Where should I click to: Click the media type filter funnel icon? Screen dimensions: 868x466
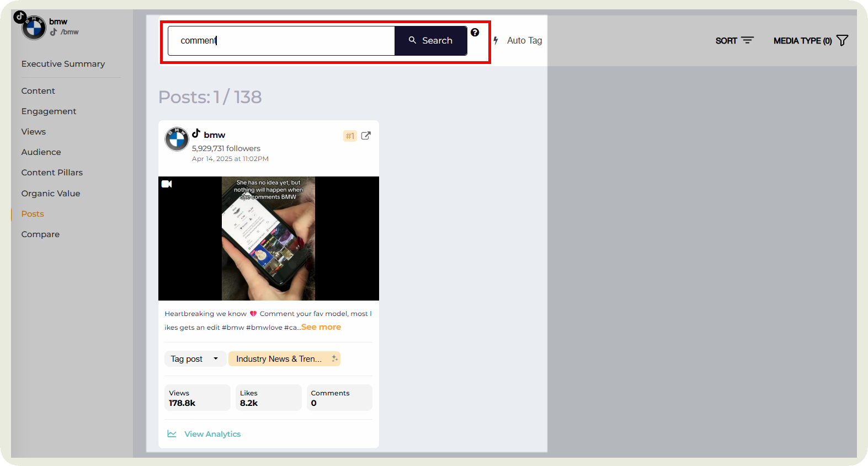[842, 40]
